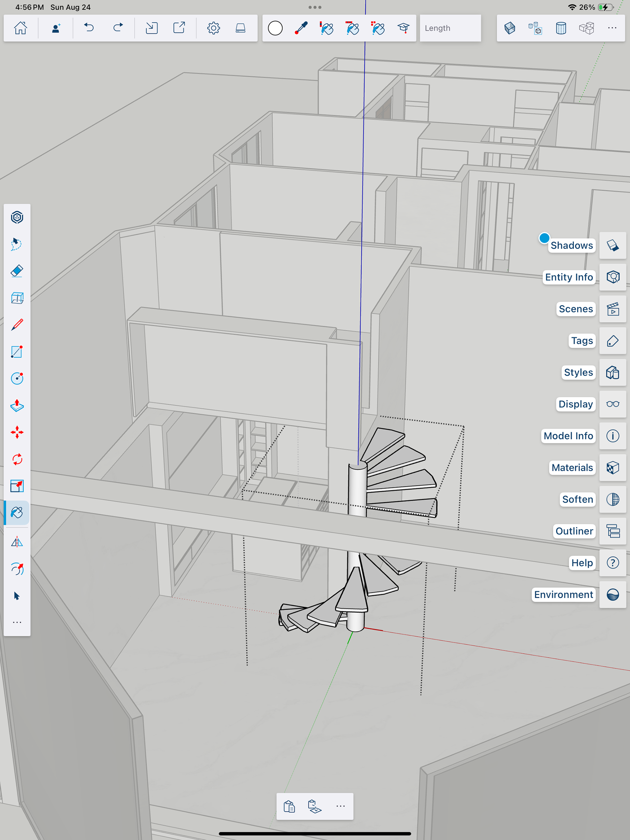
Task: Select the Pencil line tool
Action: click(x=17, y=325)
